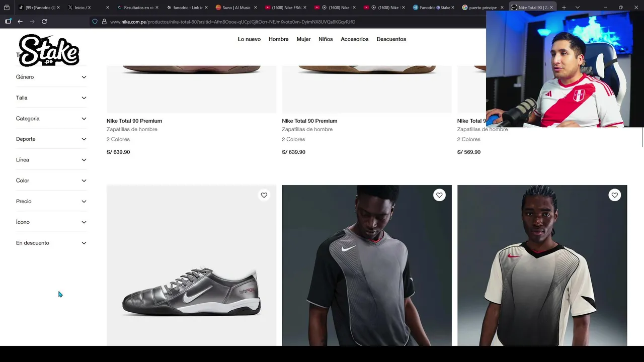Image resolution: width=644 pixels, height=362 pixels.
Task: Open the new tab plus button
Action: point(564,8)
